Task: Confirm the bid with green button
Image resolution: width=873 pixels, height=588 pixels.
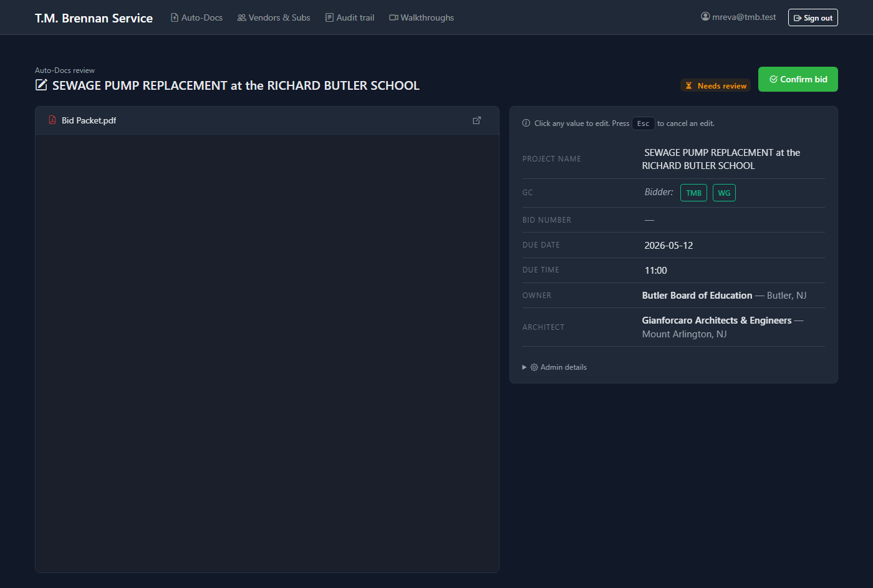Action: (798, 79)
